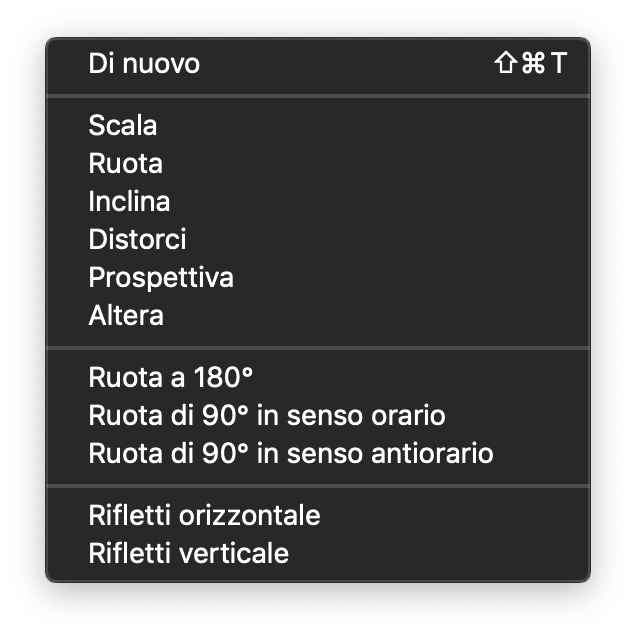Choose Ruota di 90° in senso antiorario
Image resolution: width=636 pixels, height=636 pixels.
point(291,454)
